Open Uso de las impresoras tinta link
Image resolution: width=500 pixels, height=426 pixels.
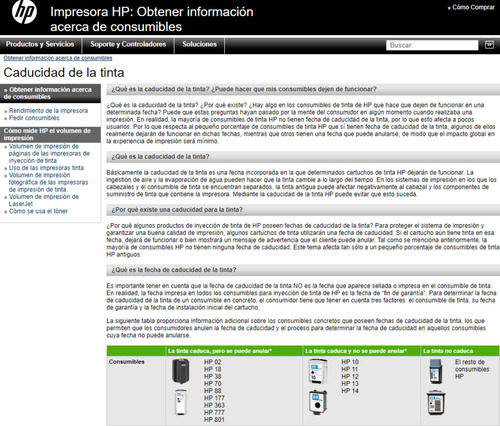(46, 168)
